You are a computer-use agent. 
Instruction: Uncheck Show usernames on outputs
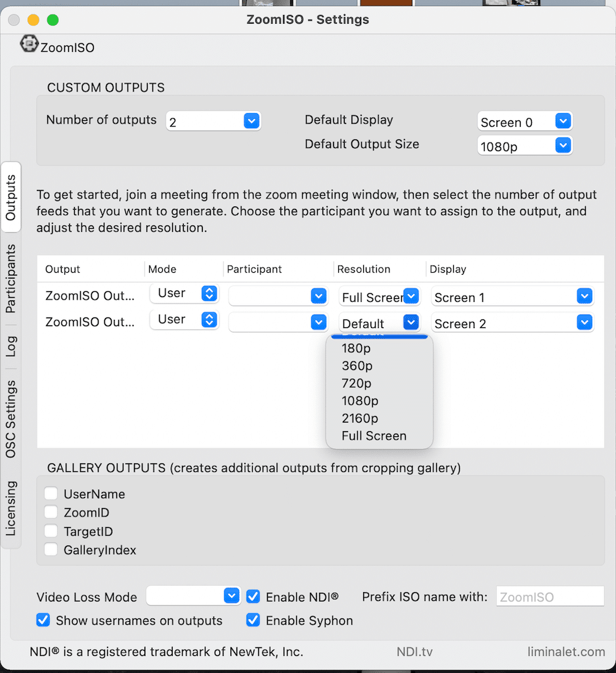(x=43, y=620)
